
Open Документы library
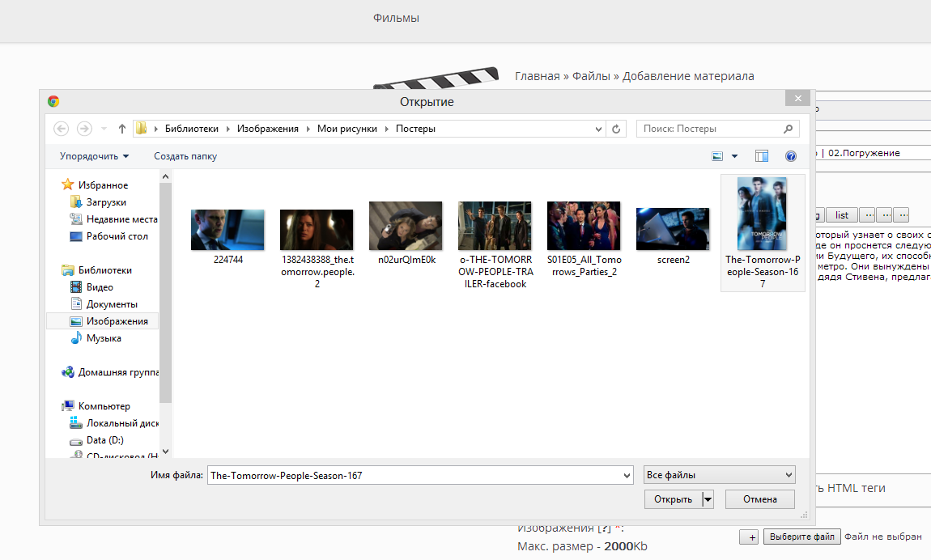[112, 304]
